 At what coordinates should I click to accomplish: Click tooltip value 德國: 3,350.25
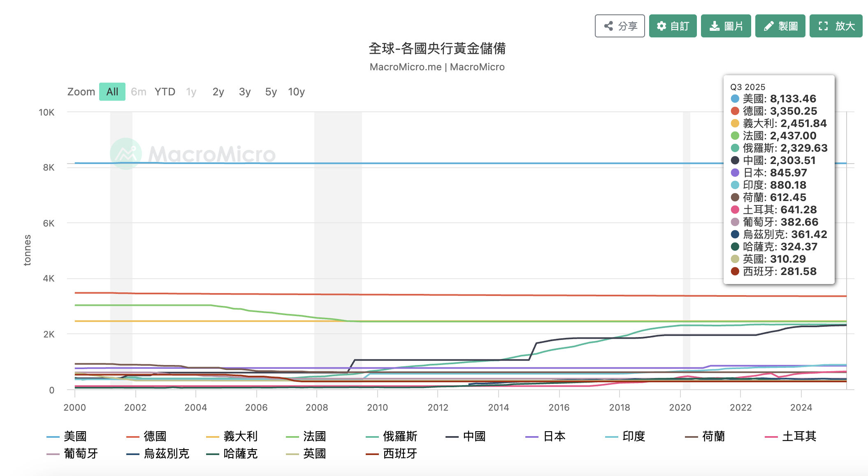[x=774, y=111]
